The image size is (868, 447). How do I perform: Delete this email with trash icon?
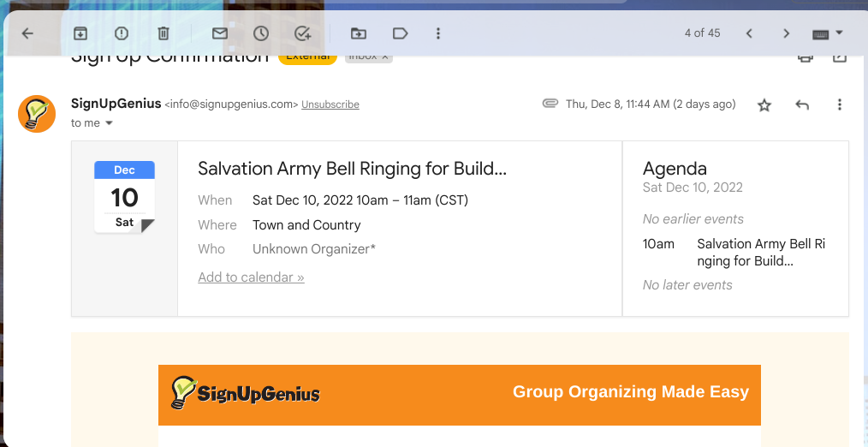[163, 33]
